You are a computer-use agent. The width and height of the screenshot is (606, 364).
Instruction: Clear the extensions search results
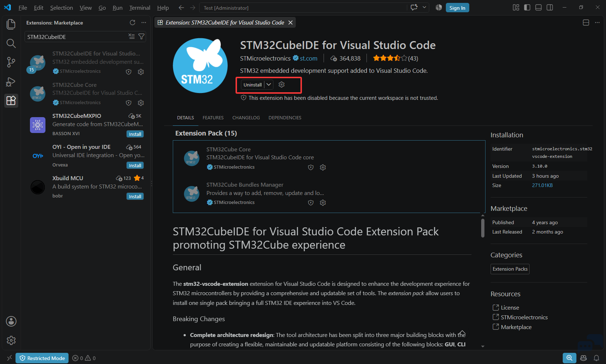click(x=132, y=36)
